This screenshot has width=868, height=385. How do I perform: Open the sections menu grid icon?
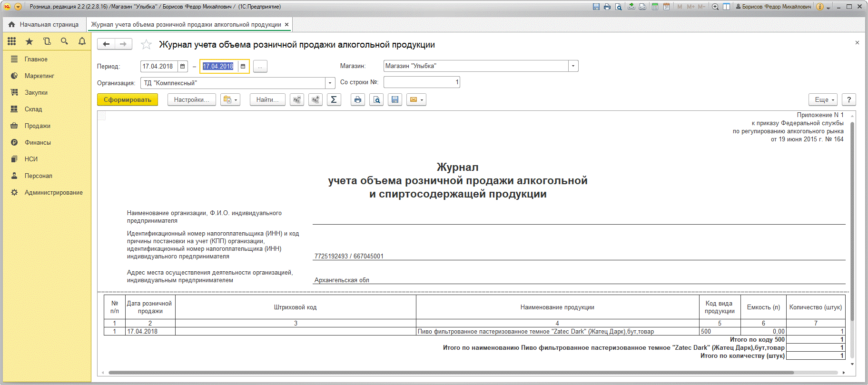[12, 41]
